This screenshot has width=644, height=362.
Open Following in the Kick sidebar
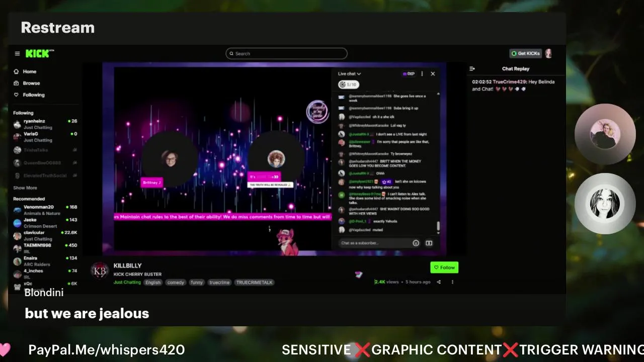34,95
